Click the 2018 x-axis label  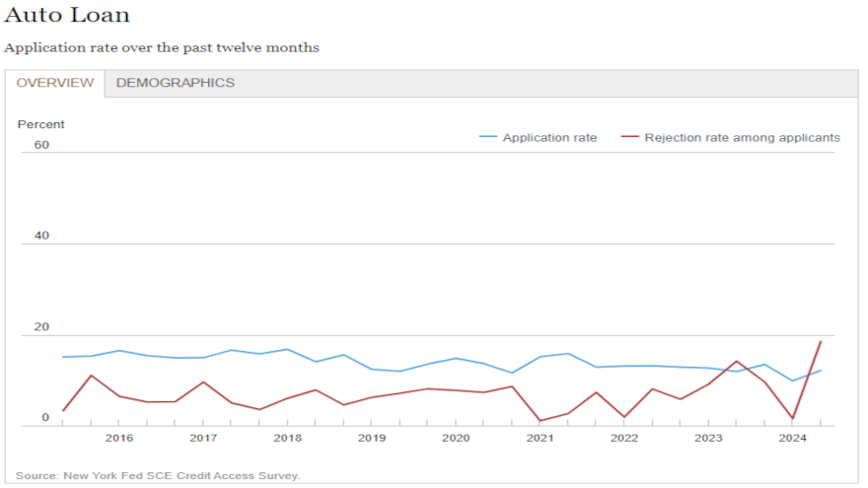287,438
